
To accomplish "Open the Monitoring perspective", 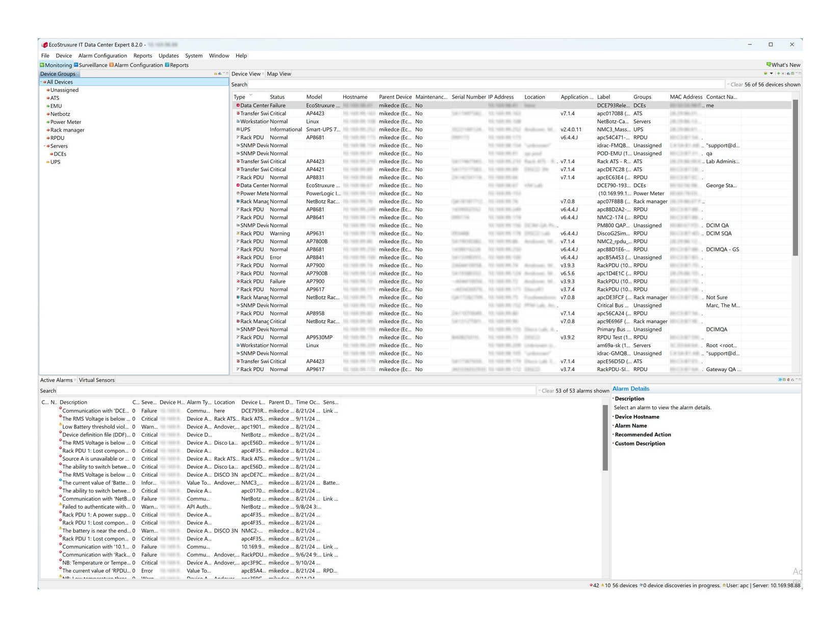I will [56, 65].
